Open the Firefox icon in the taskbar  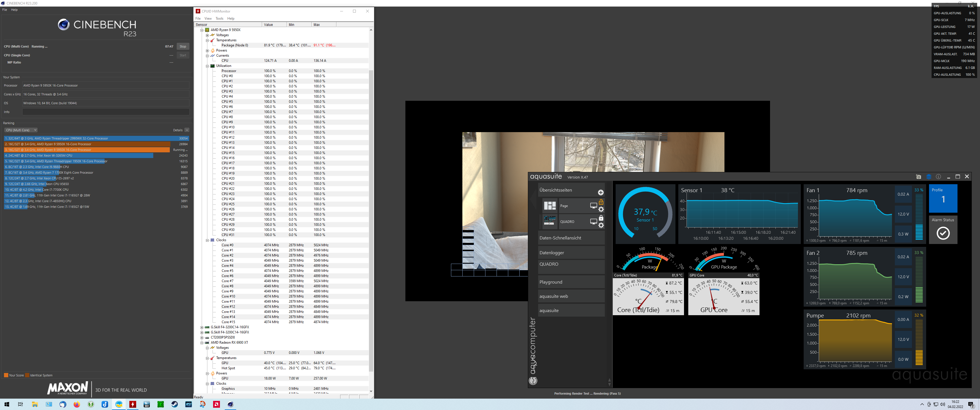pos(77,404)
